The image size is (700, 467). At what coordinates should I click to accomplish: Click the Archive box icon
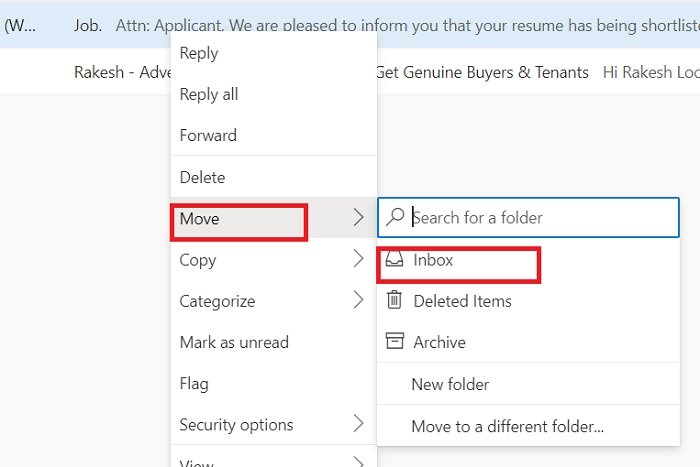tap(395, 342)
